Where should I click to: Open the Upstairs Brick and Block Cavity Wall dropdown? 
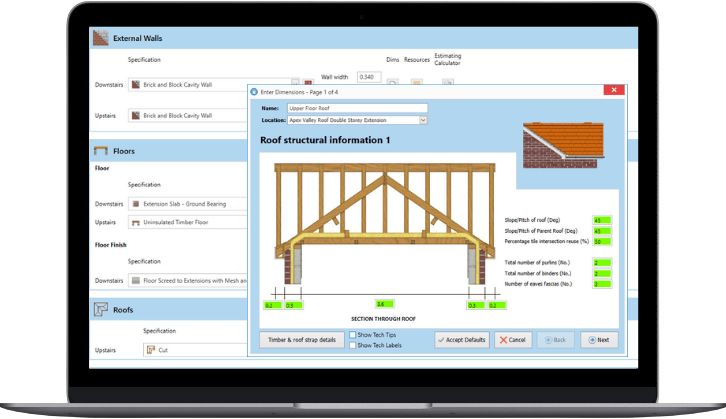(188, 116)
